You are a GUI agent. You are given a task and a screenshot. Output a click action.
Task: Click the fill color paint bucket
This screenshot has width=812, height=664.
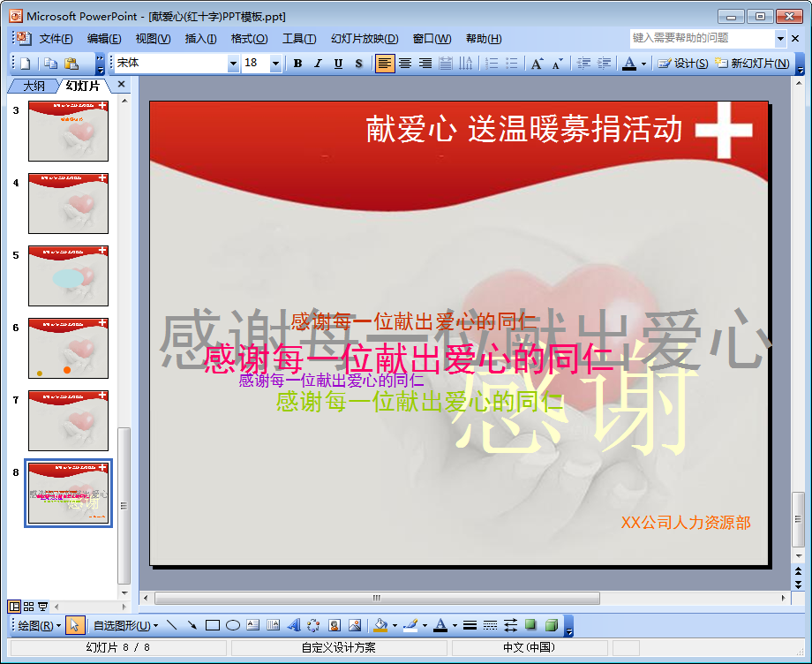point(380,625)
